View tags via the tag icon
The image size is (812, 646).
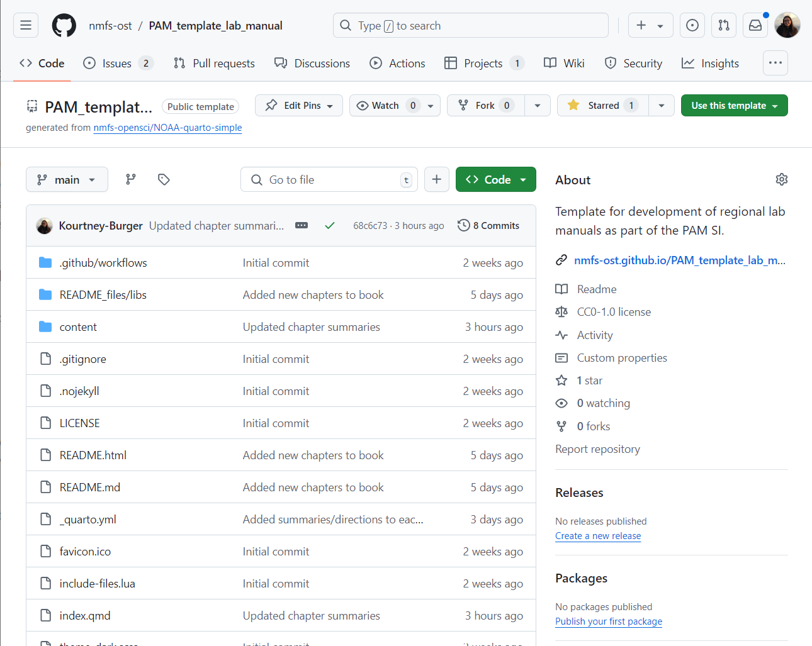[164, 179]
